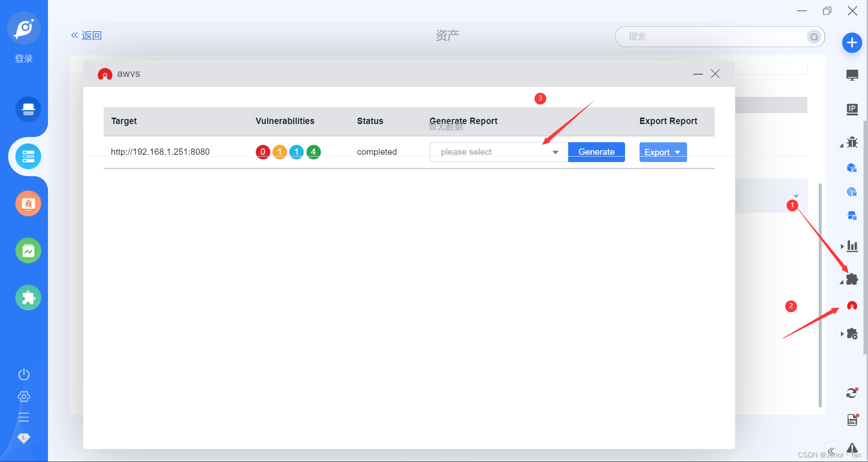Click the Status column header

click(x=370, y=121)
